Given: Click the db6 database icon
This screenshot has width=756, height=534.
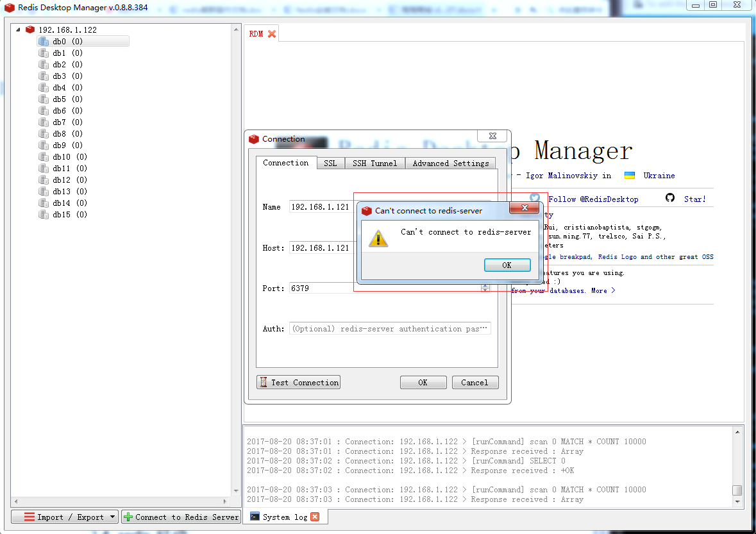Looking at the screenshot, I should [44, 111].
